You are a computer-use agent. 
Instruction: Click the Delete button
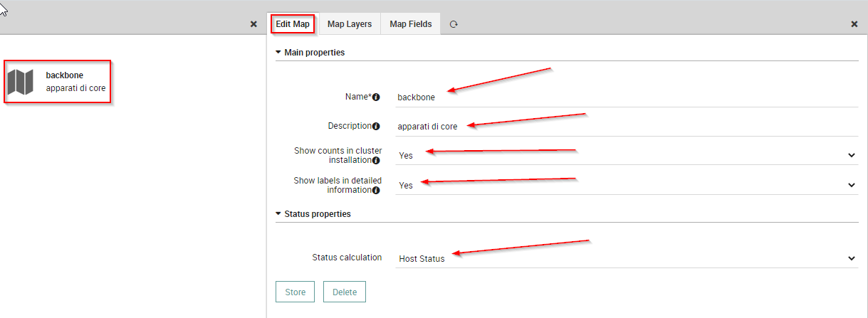345,292
